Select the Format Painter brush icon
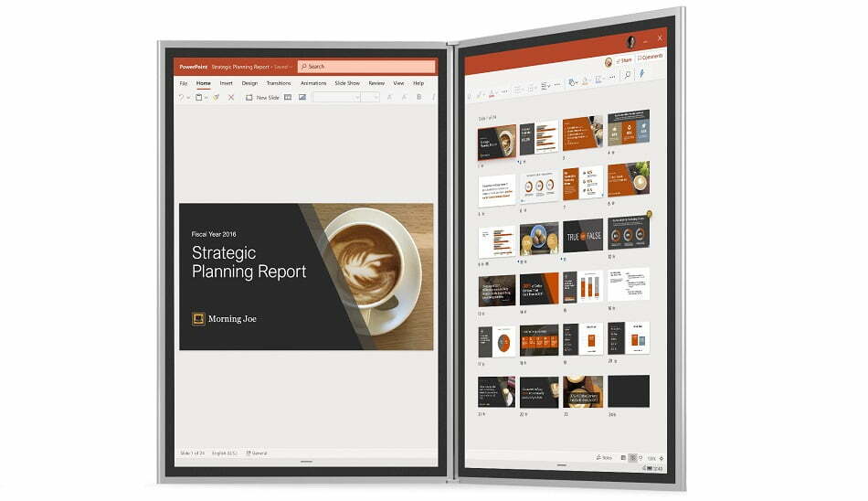The width and height of the screenshot is (868, 501). pos(216,97)
